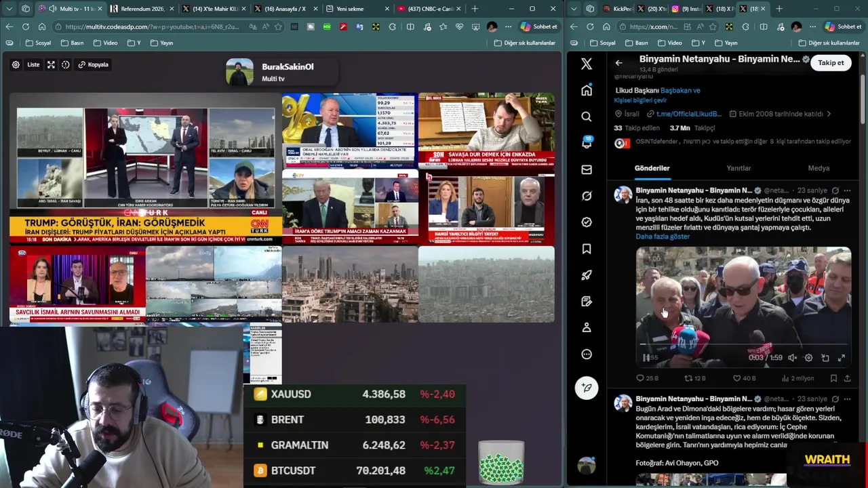This screenshot has width=868, height=488.
Task: Open verified badge icon in X sidebar
Action: coord(587,222)
